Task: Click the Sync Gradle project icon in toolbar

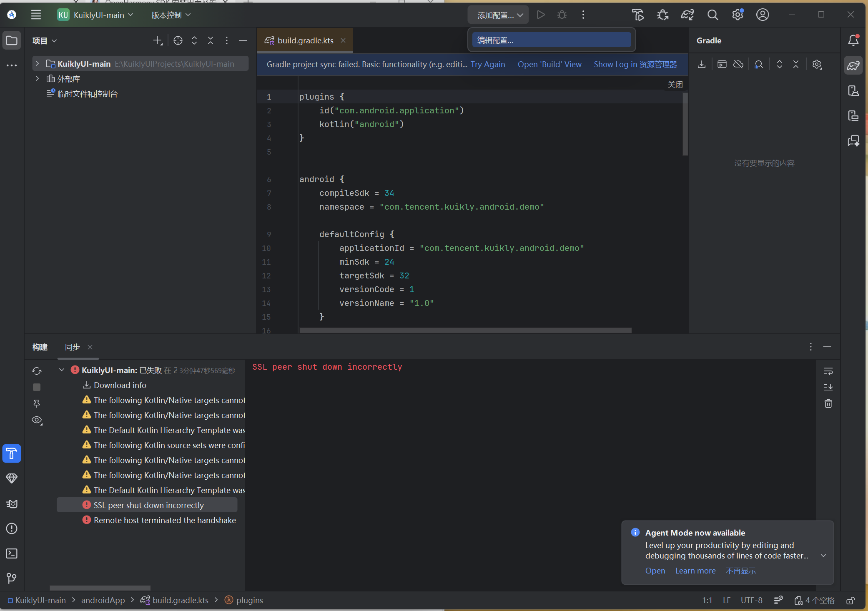Action: pyautogui.click(x=687, y=15)
